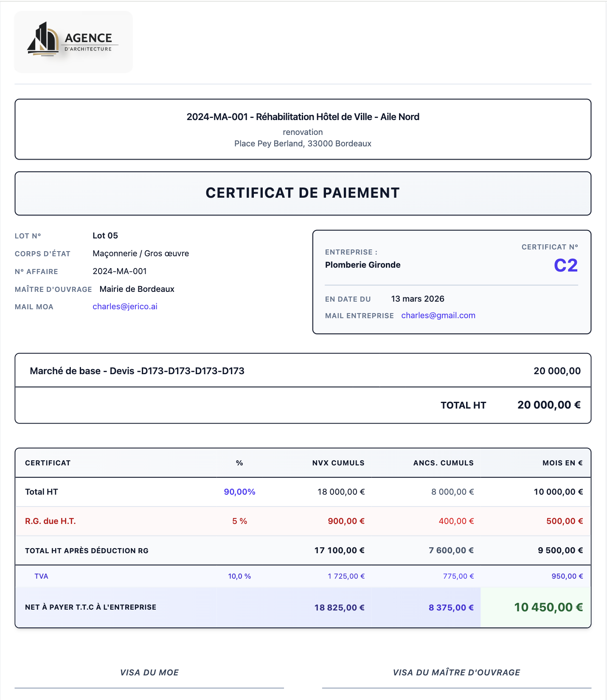Open the charles@jerico.ai MOA email link
The height and width of the screenshot is (700, 607).
point(125,306)
